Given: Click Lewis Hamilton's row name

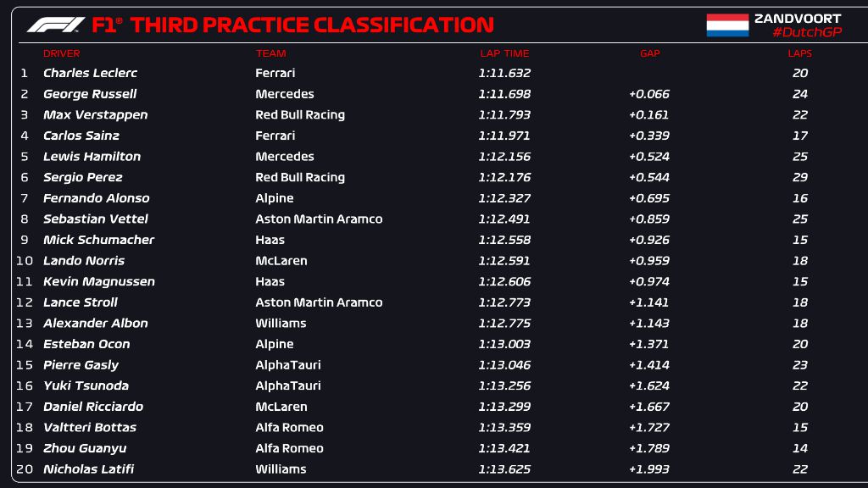Looking at the screenshot, I should 92,157.
